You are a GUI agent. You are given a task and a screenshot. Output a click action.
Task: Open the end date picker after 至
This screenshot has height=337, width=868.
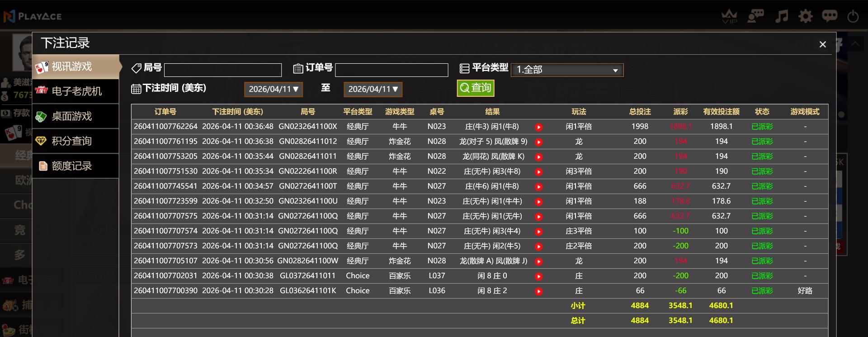point(373,89)
